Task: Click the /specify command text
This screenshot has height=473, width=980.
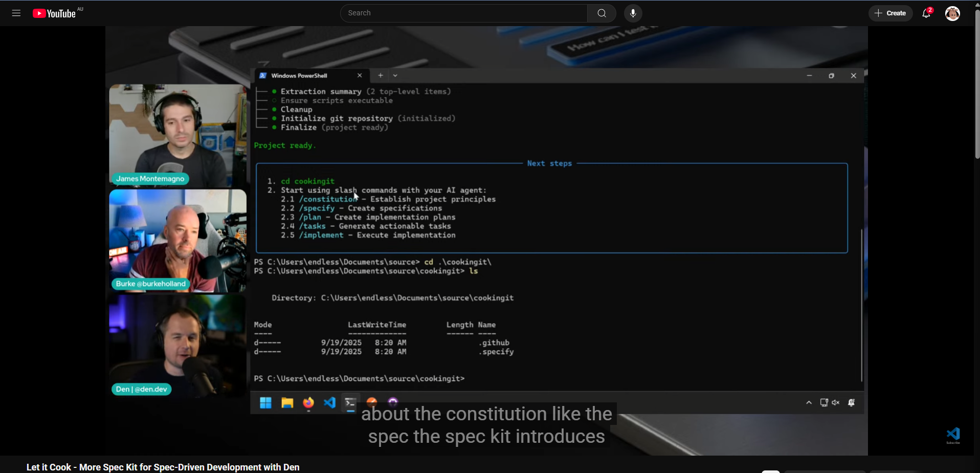Action: [x=317, y=208]
